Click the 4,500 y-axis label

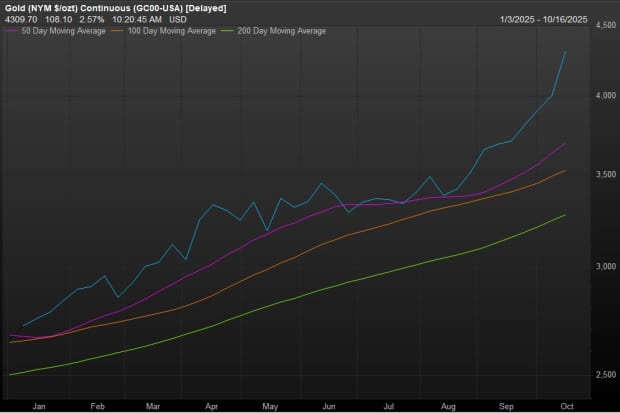point(603,26)
